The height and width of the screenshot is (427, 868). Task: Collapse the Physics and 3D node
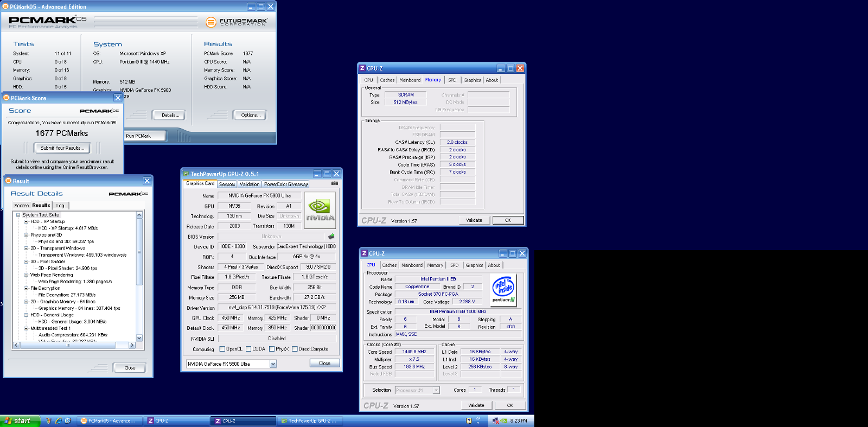click(26, 235)
